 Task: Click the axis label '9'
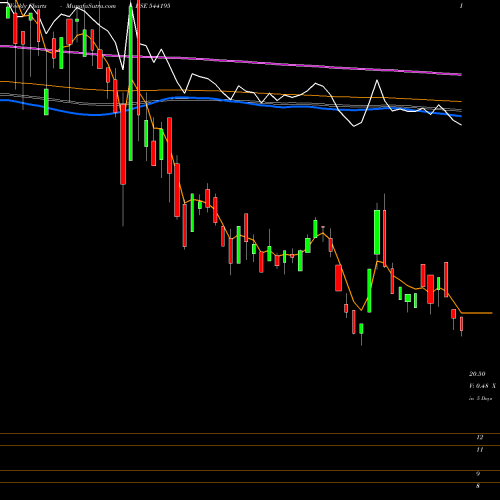[478, 474]
